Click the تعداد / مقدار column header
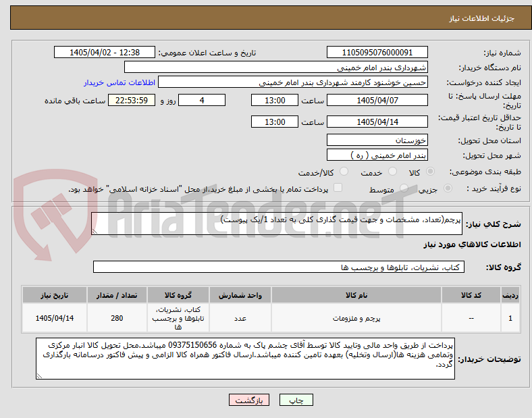532x418 pixels. click(x=117, y=295)
